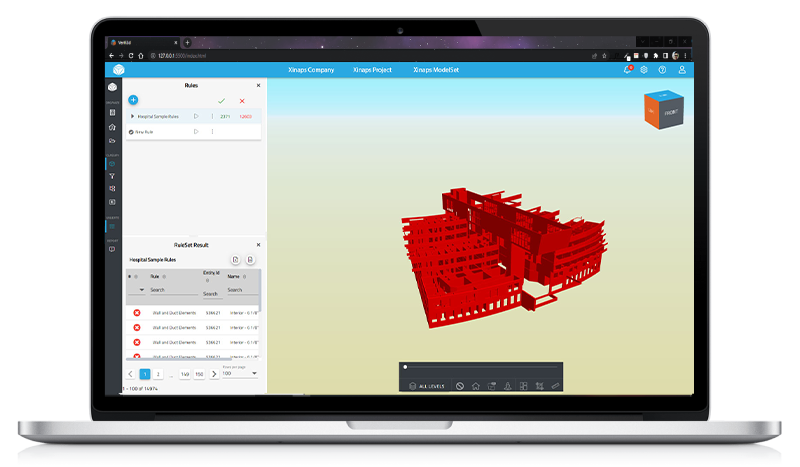Click the view cube in viewer

(x=664, y=109)
